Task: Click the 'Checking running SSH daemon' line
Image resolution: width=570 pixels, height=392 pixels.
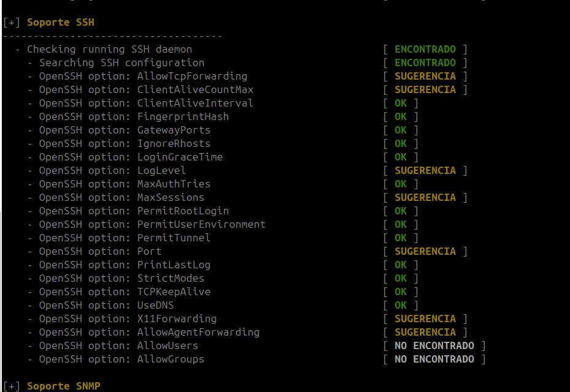Action: (109, 49)
